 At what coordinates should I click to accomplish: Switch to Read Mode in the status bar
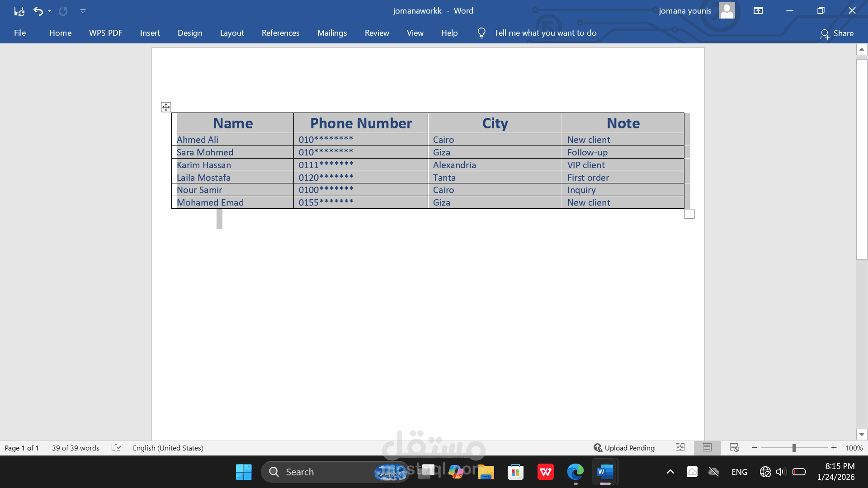(x=680, y=448)
